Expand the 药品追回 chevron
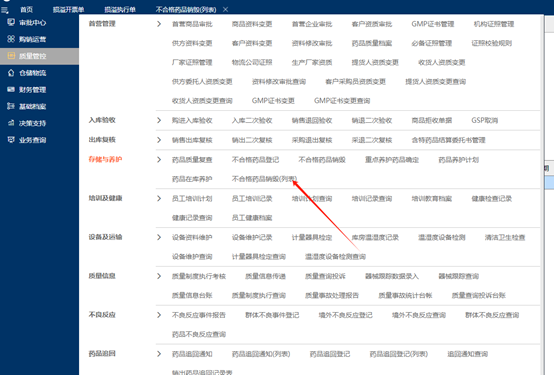 click(159, 354)
